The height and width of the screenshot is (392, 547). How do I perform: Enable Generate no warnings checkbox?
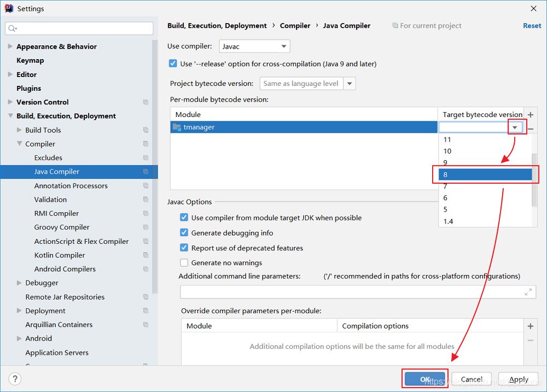tap(184, 263)
